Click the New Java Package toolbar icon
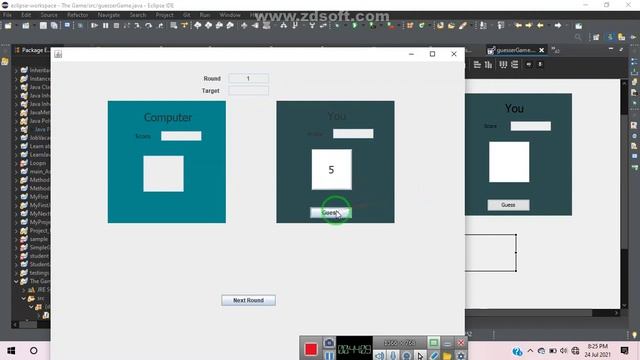Image resolution: width=640 pixels, height=360 pixels. 410,26
